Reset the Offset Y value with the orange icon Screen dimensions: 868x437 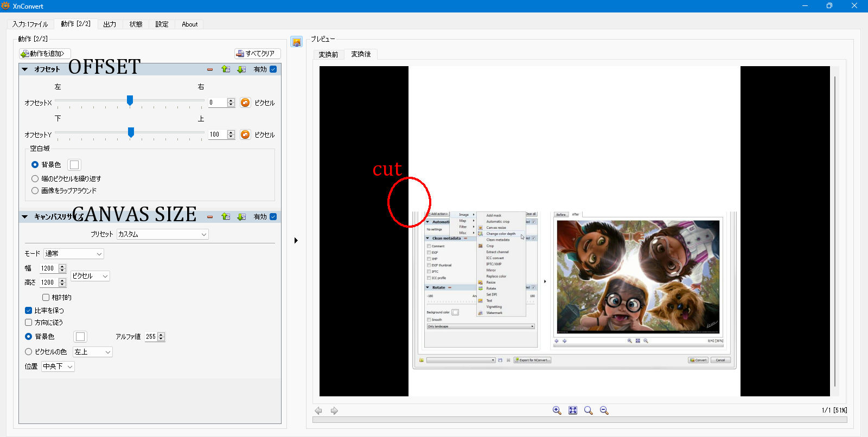click(x=245, y=134)
